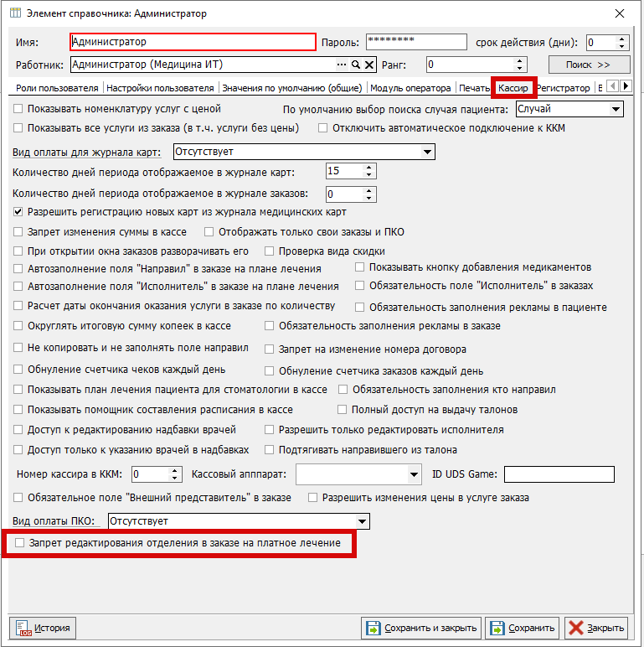Viewport: 644px width, 647px height.
Task: Click the Пароль input field
Action: tap(416, 42)
